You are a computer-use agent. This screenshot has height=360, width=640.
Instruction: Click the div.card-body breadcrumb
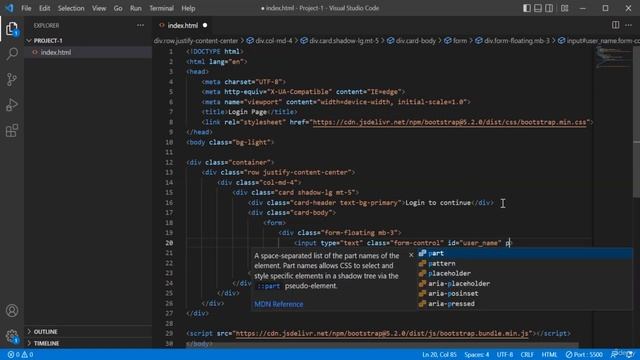tap(412, 41)
